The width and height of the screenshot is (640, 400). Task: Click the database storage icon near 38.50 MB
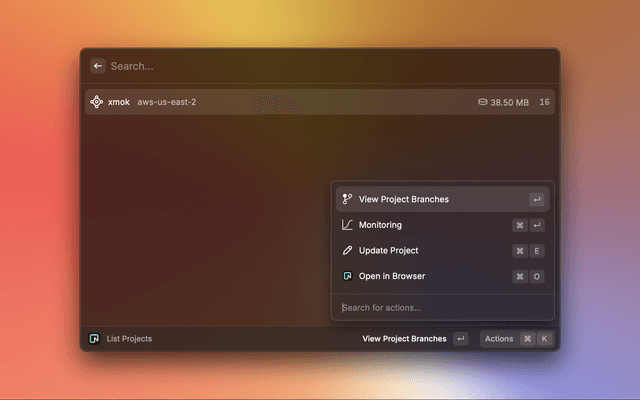click(483, 102)
